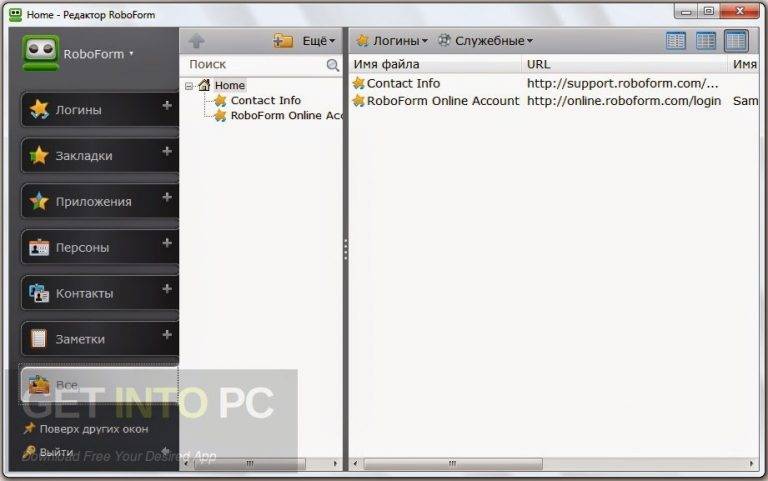Image resolution: width=768 pixels, height=481 pixels.
Task: Select Contact Info in folder tree
Action: 265,100
